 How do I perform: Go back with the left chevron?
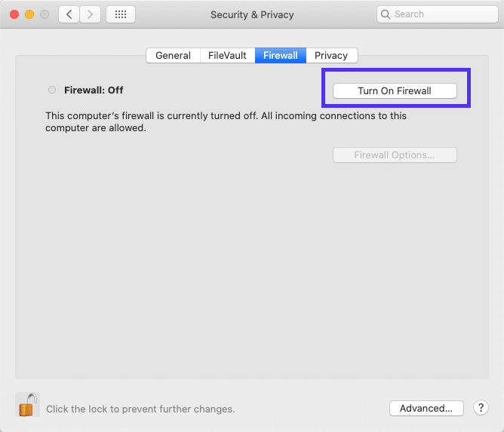point(69,14)
